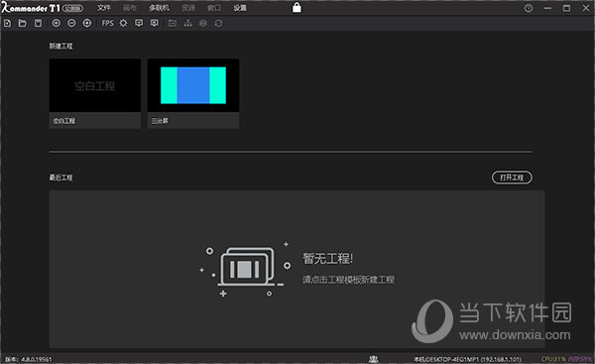Image resolution: width=595 pixels, height=364 pixels.
Task: Open the 窗口 menu
Action: pos(214,8)
